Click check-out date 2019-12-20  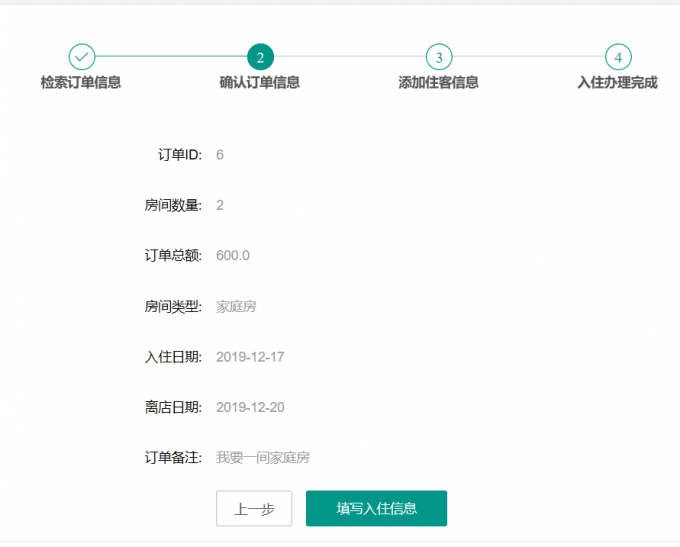[250, 407]
